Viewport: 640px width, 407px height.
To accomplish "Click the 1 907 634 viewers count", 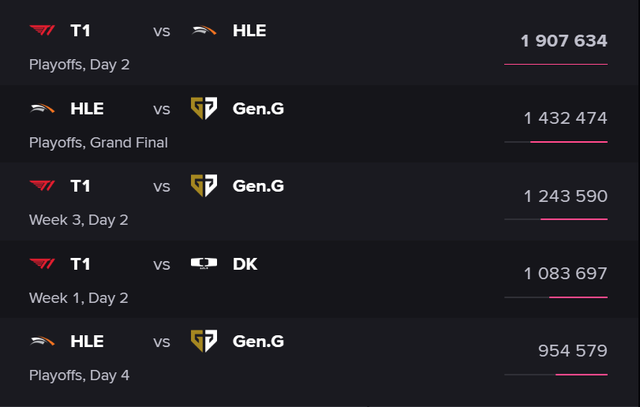I will point(564,41).
